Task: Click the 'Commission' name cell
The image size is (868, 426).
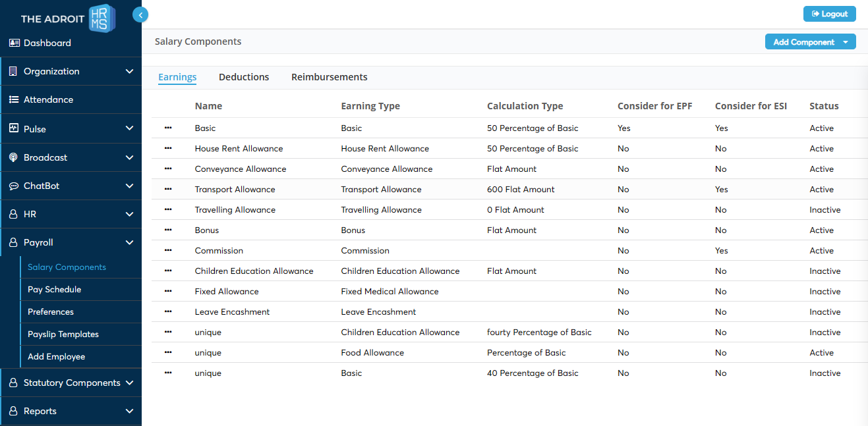Action: [x=219, y=250]
